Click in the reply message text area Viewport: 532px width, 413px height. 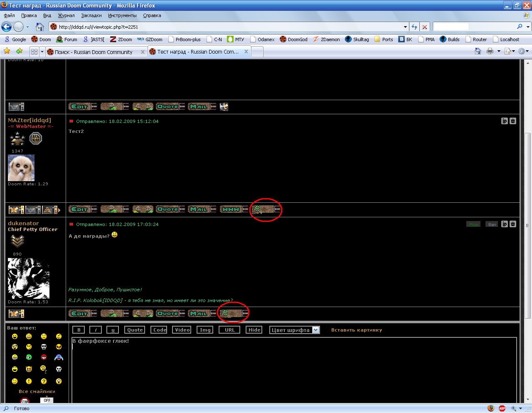(291, 370)
